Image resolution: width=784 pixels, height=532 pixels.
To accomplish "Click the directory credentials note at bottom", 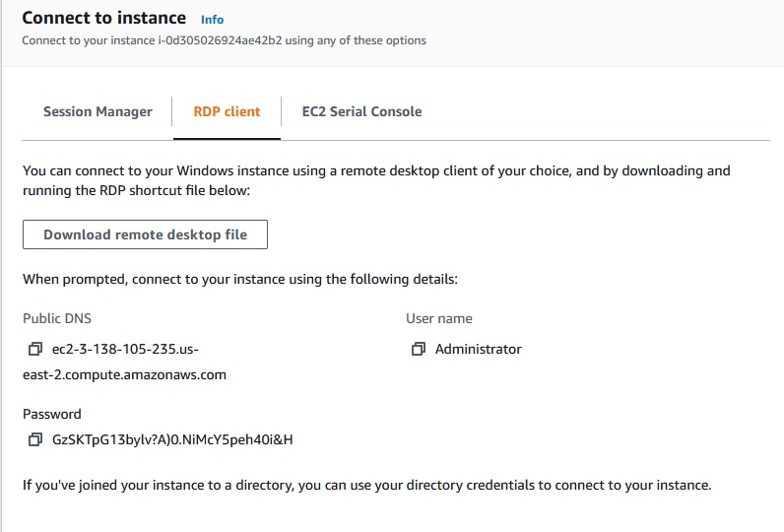I will coord(366,485).
